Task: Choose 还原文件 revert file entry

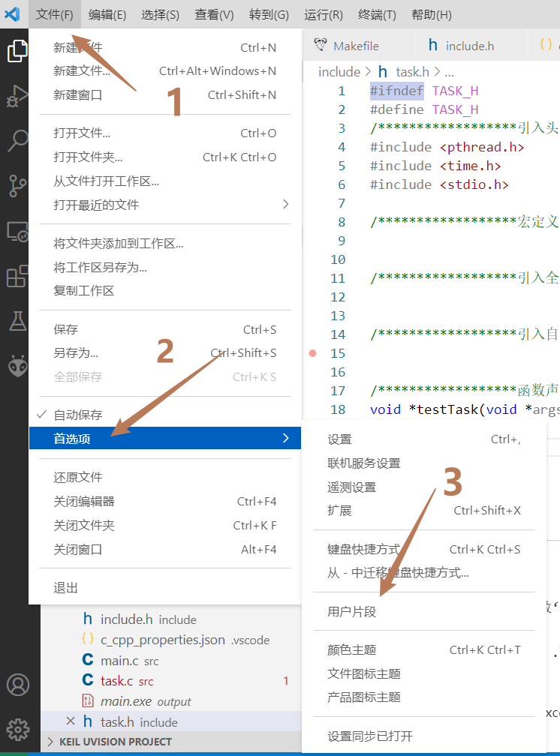Action: point(164,477)
